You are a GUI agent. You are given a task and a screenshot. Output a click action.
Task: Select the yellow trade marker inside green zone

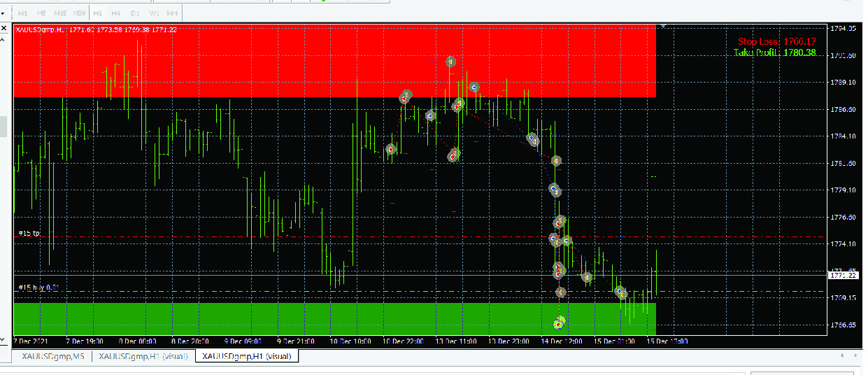point(559,323)
